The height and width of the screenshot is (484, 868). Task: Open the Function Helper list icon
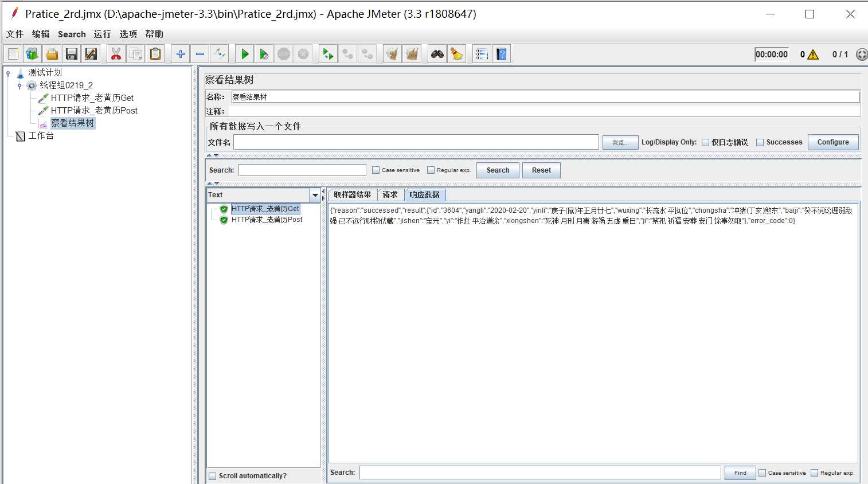click(x=482, y=54)
